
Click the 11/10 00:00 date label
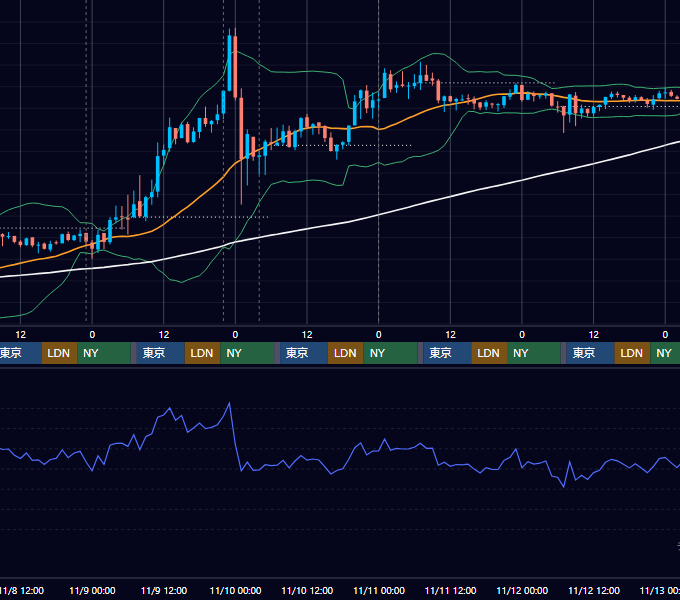tap(235, 590)
